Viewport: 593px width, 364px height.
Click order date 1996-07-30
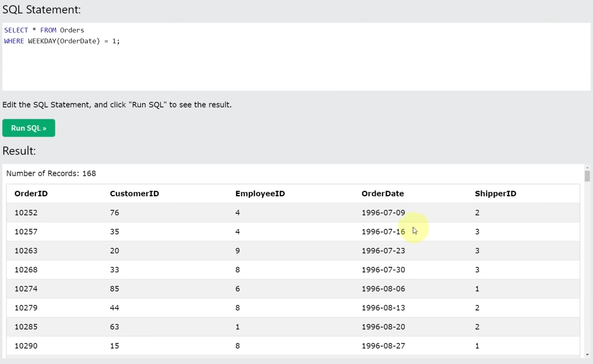[383, 270]
